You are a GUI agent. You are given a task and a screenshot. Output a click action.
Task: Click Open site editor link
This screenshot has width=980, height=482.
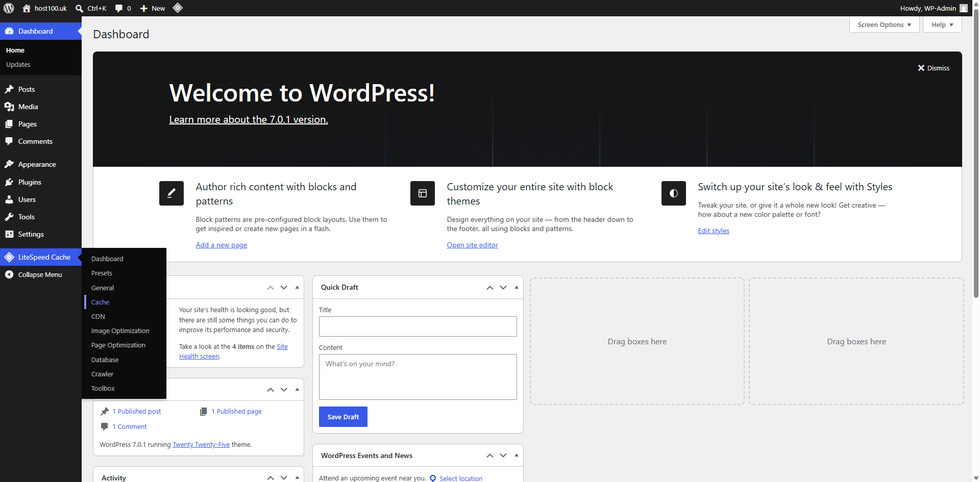[472, 245]
